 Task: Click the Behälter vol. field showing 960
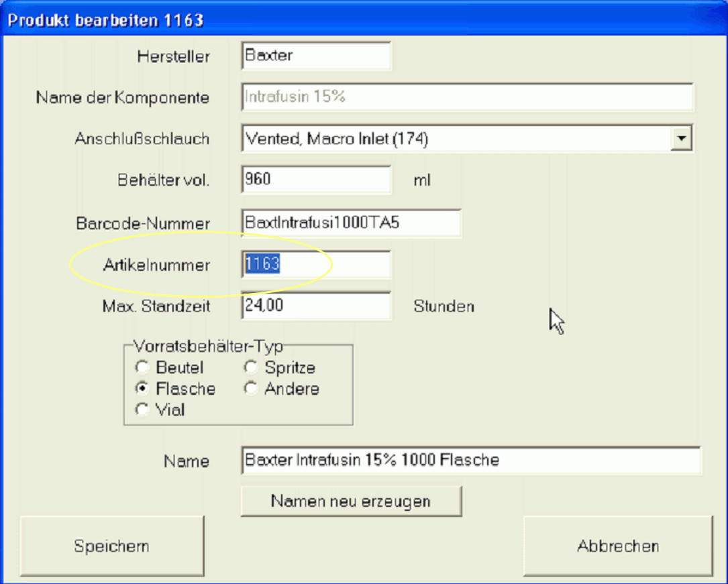tap(316, 180)
